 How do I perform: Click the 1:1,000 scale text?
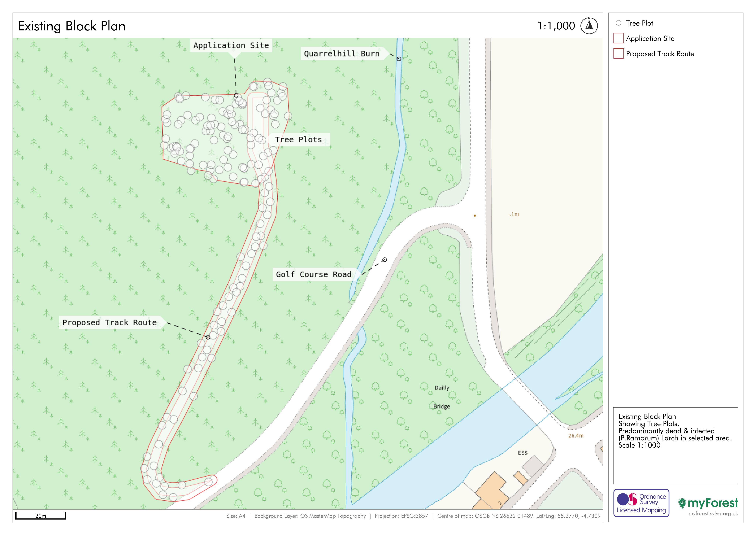pos(556,26)
